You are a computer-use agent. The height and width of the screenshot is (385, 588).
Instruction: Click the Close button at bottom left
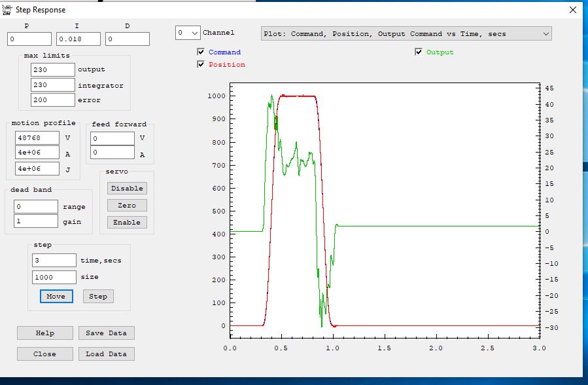(x=45, y=354)
